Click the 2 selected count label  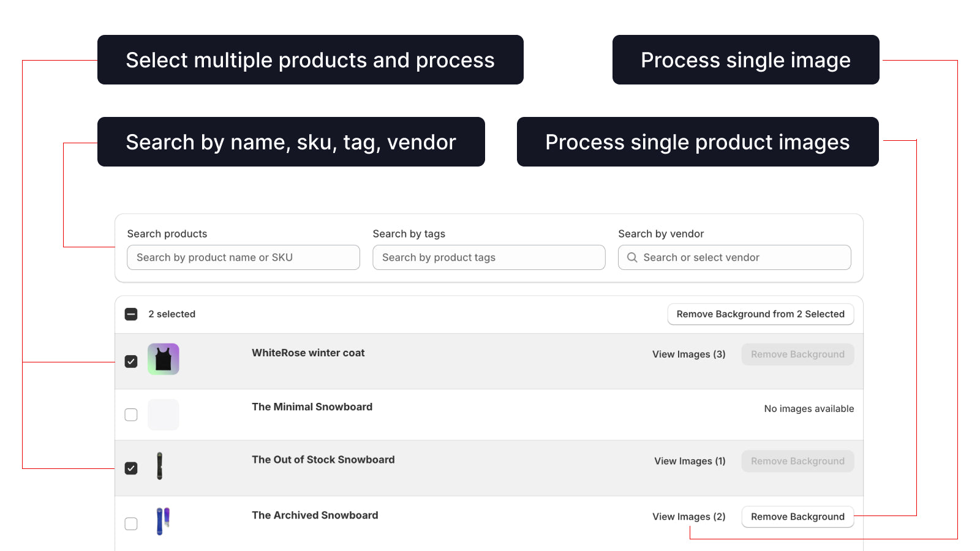172,314
